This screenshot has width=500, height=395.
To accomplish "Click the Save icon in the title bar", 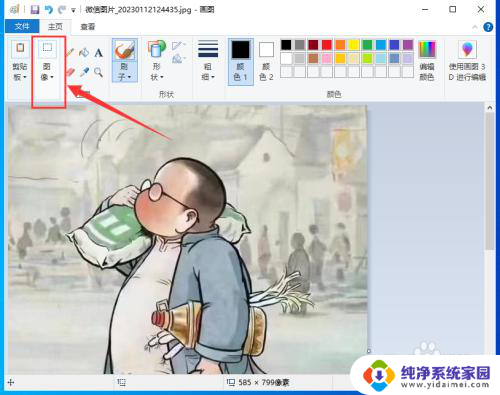I will tap(35, 10).
